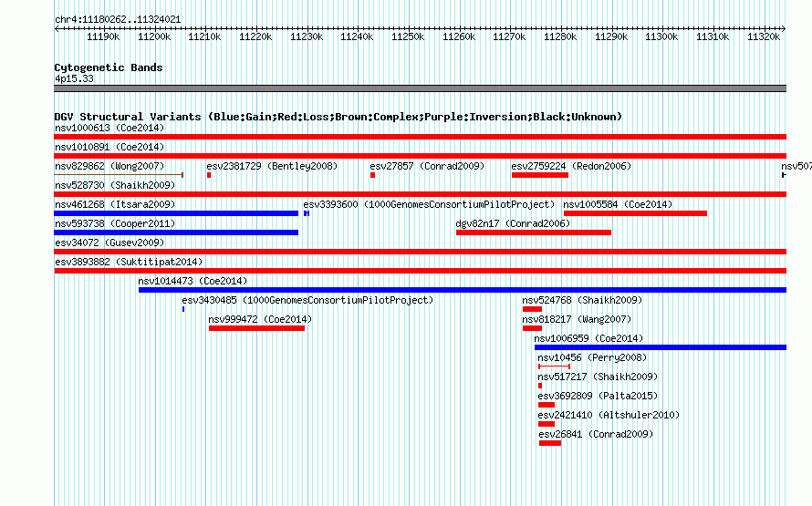Click the red bar under esv3692809
Screen dimensions: 812x506
tap(547, 405)
